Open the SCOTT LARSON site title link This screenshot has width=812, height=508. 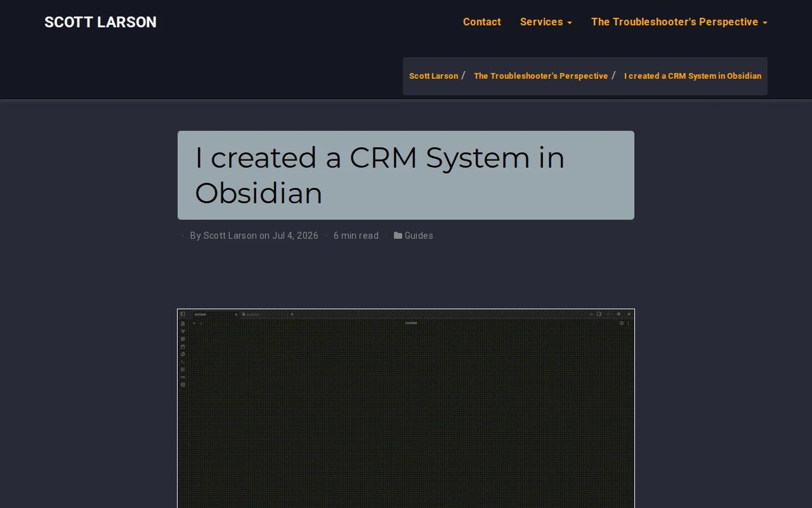pos(100,22)
